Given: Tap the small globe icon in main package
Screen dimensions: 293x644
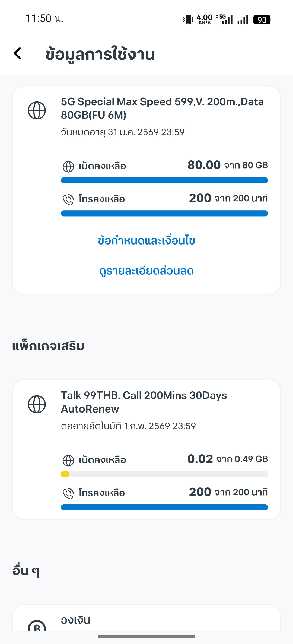Looking at the screenshot, I should [x=68, y=167].
